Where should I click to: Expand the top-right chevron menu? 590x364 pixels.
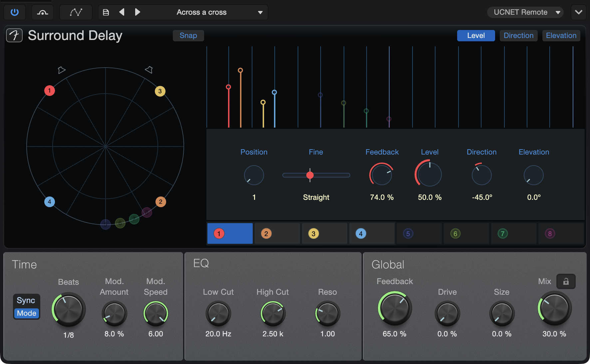point(579,12)
